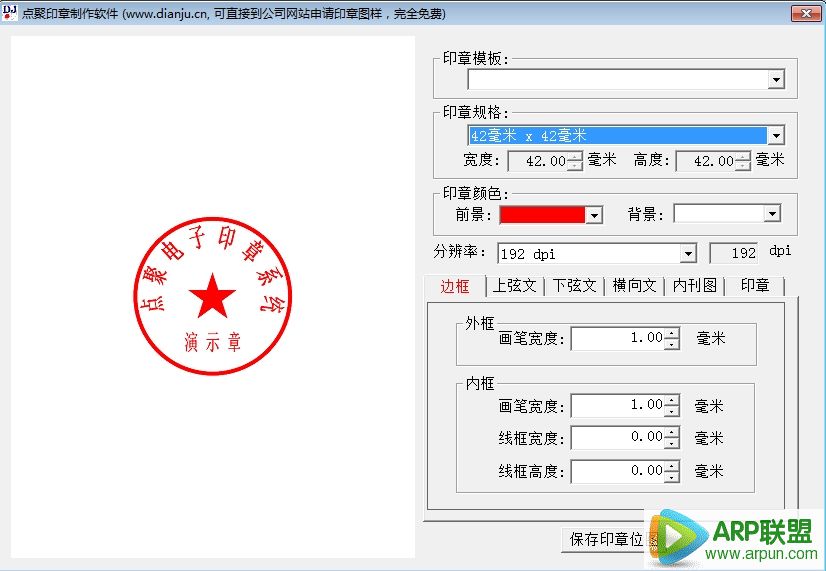The height and width of the screenshot is (571, 826).
Task: Click the 线框高度 input field
Action: pyautogui.click(x=618, y=471)
